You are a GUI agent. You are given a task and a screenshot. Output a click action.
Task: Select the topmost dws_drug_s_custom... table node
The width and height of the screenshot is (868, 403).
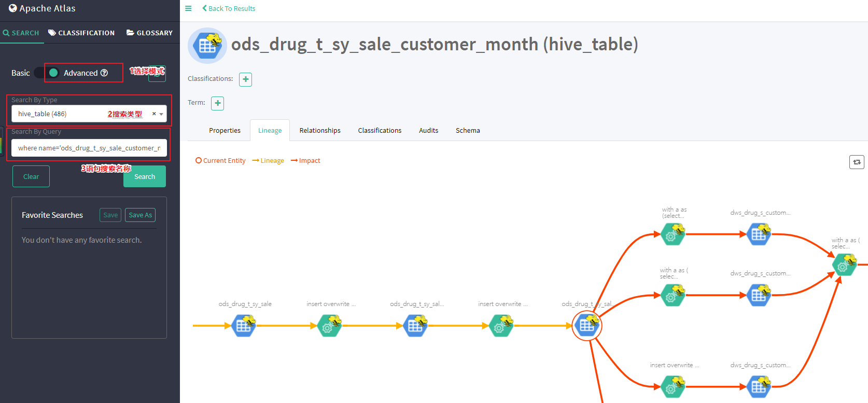(759, 234)
